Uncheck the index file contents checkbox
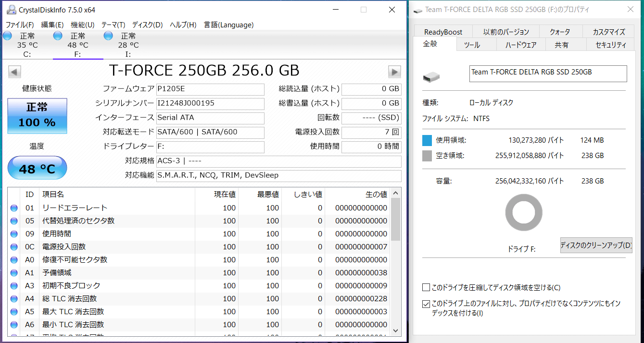The width and height of the screenshot is (644, 343). [426, 304]
